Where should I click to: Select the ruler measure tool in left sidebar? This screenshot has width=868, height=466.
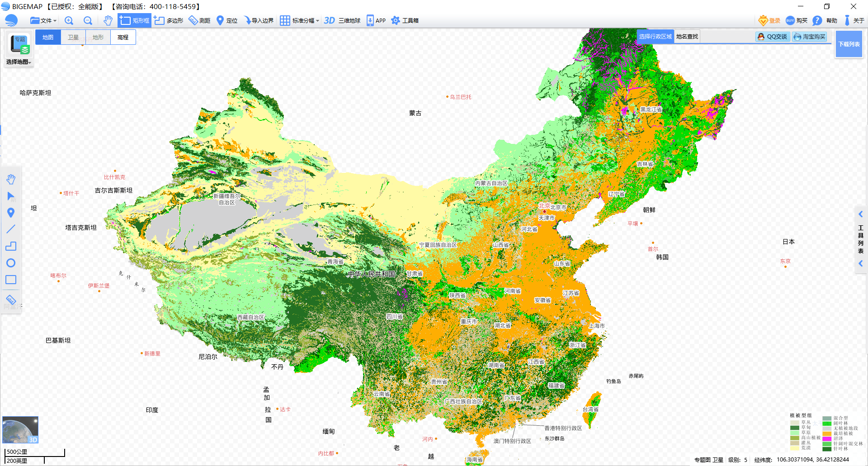[11, 300]
